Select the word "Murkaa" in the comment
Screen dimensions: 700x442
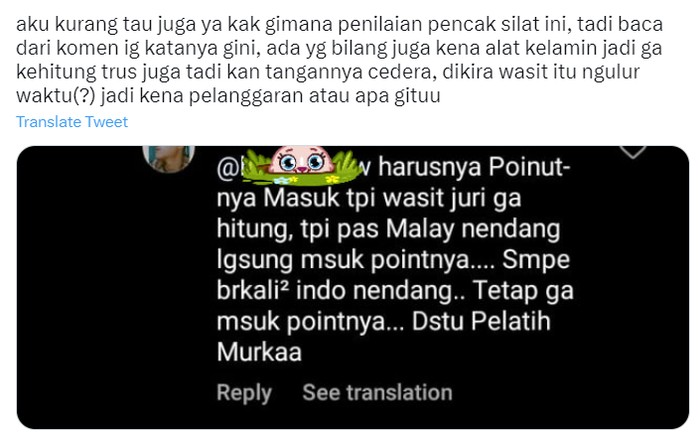point(259,352)
